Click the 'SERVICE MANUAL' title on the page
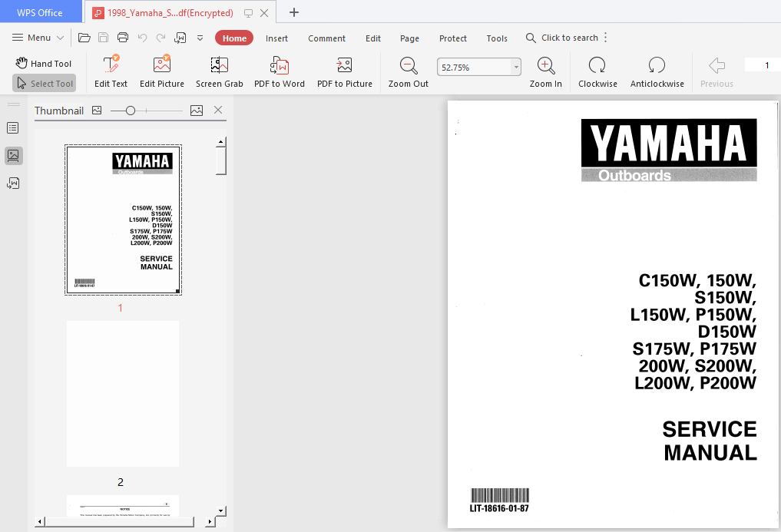 click(710, 441)
